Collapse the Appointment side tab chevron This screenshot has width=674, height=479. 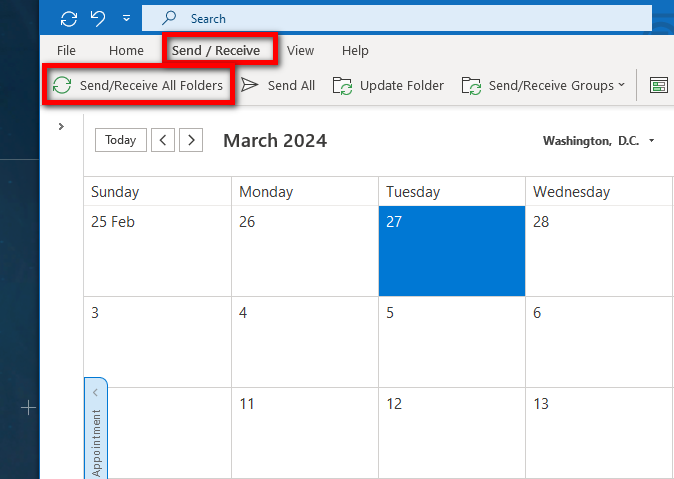96,393
